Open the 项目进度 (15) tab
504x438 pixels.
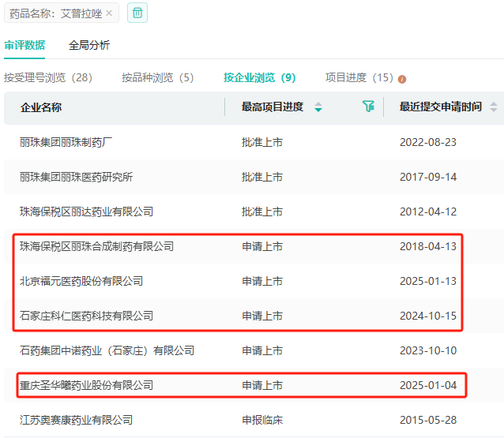pyautogui.click(x=359, y=77)
